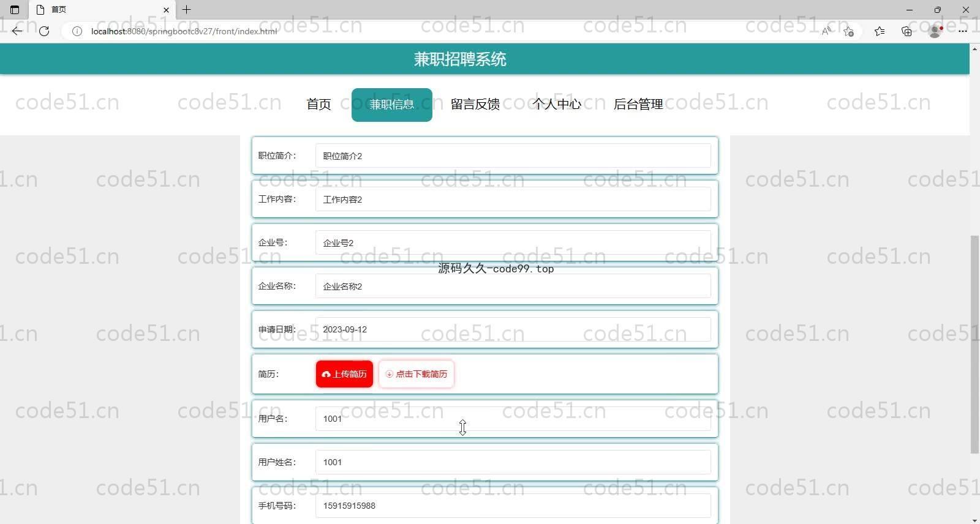Click the 手机号码: label
This screenshot has width=980, height=524.
pyautogui.click(x=277, y=506)
